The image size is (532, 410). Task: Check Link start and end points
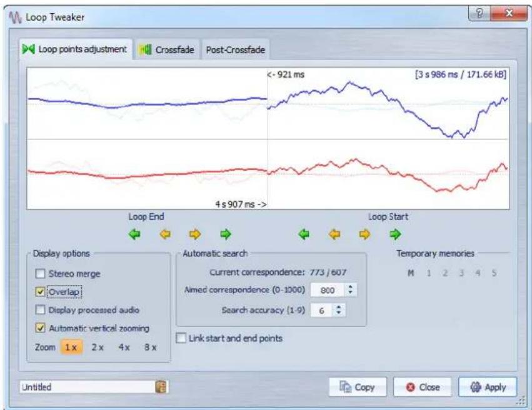[181, 338]
